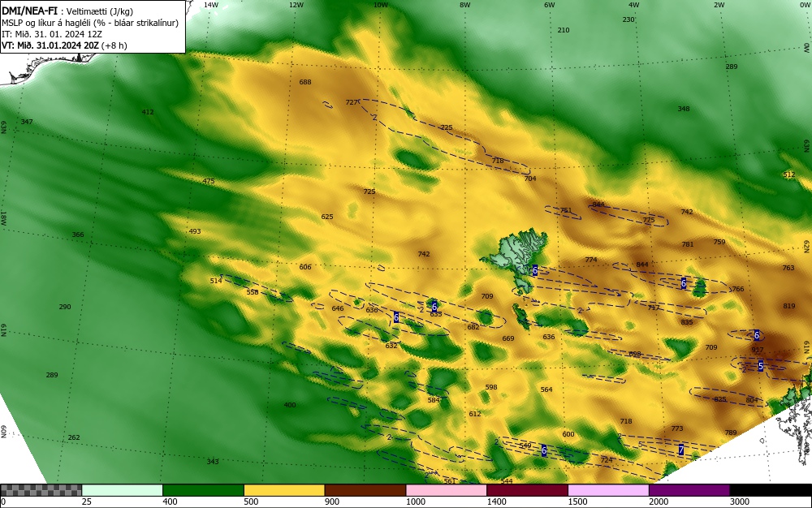Image resolution: width=812 pixels, height=508 pixels.
Task: Click the map value 347
Action: 27,122
